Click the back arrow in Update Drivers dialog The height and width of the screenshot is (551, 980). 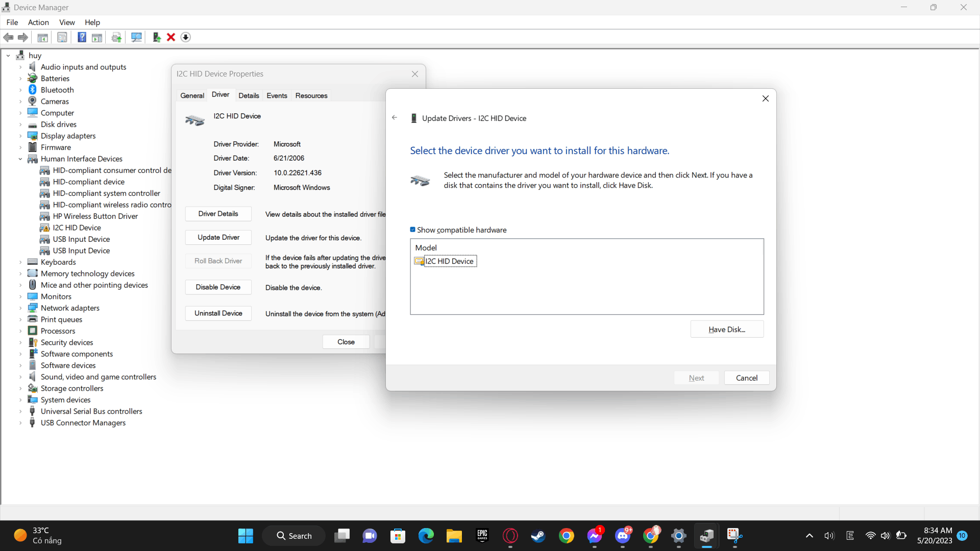(395, 117)
